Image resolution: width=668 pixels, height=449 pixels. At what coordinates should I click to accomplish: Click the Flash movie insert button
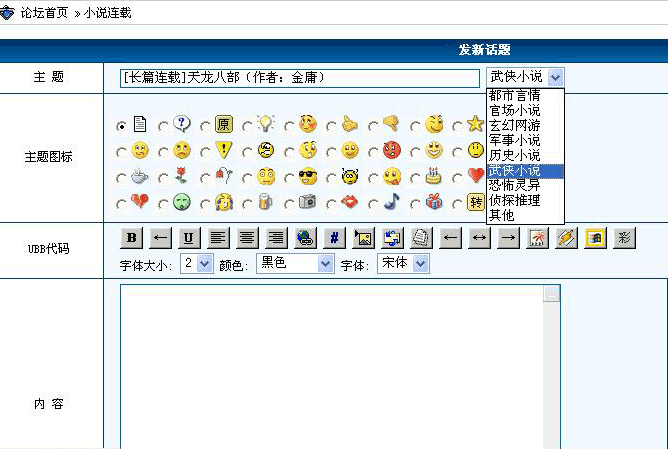click(537, 238)
